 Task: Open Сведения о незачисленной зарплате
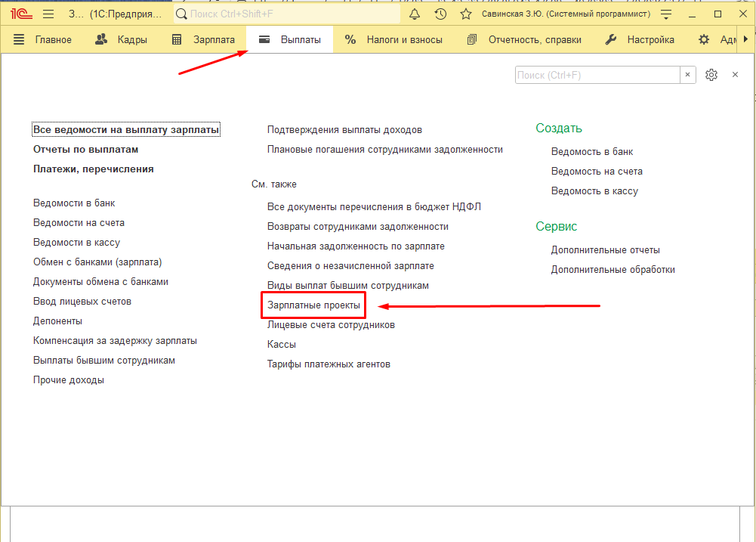pyautogui.click(x=351, y=266)
